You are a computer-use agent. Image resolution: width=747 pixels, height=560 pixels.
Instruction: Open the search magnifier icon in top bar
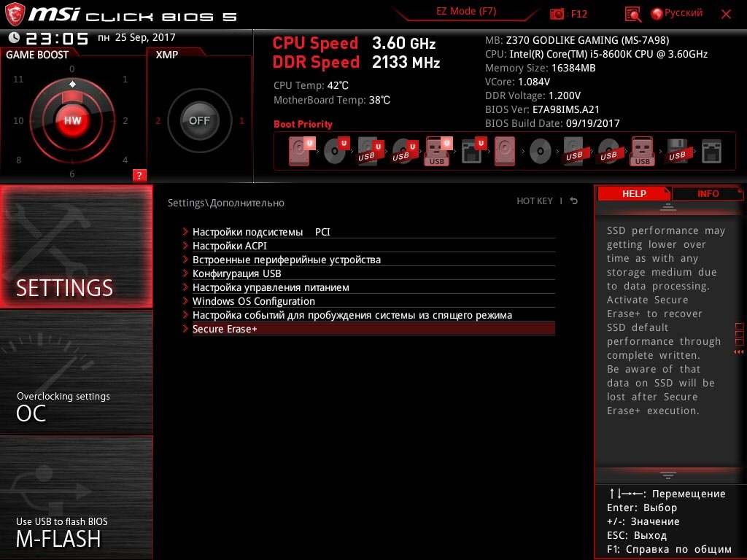pos(632,15)
